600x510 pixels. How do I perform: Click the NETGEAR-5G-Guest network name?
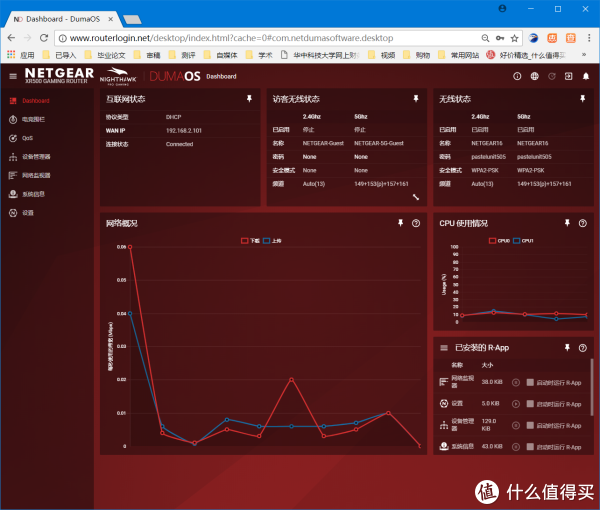[x=379, y=143]
